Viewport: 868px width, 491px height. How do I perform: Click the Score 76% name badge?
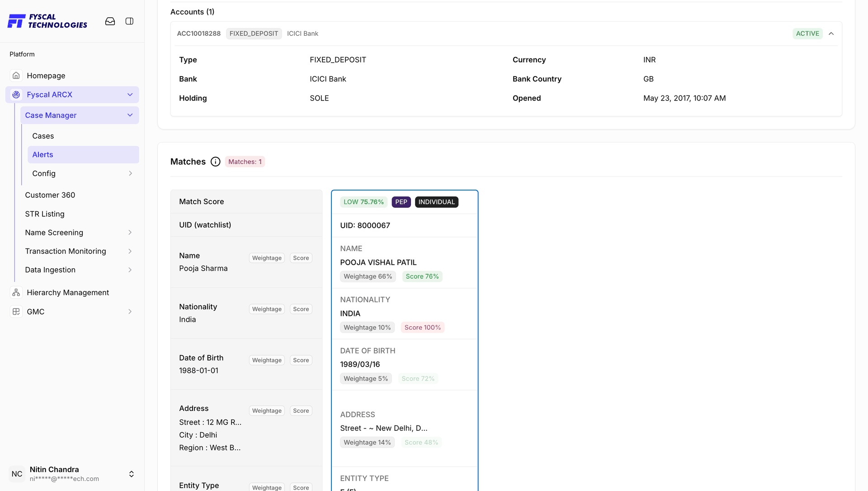click(x=422, y=276)
